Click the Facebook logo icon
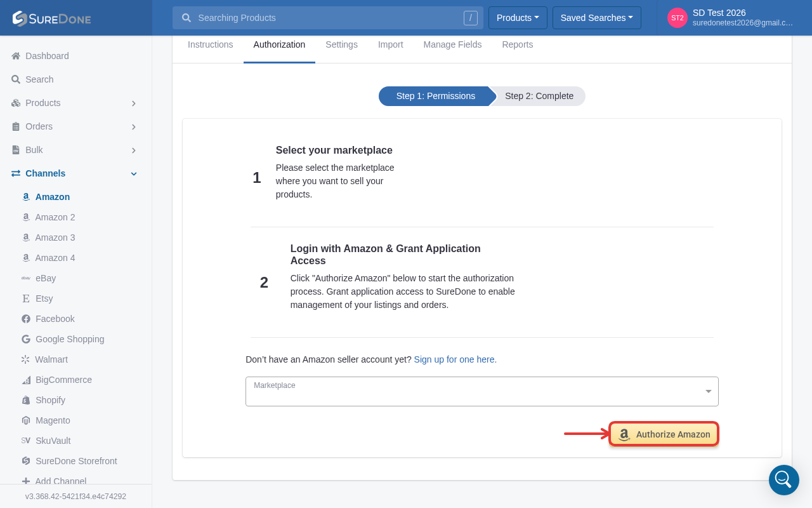This screenshot has width=812, height=508. (x=26, y=319)
